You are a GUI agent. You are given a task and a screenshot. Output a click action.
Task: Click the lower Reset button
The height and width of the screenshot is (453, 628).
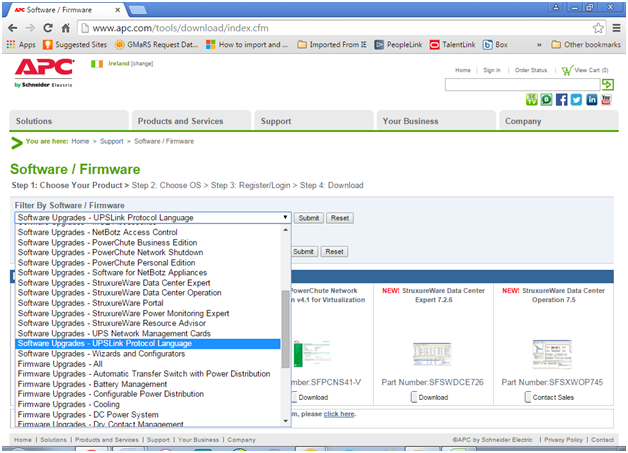[x=334, y=252]
